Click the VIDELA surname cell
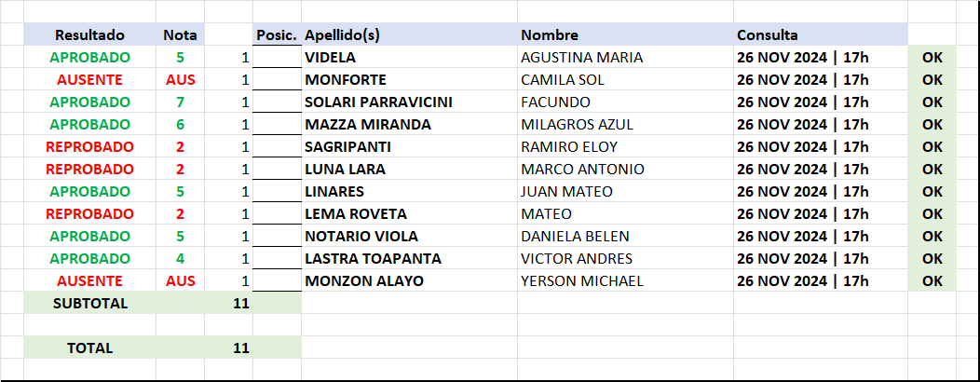980x382 pixels. point(409,58)
